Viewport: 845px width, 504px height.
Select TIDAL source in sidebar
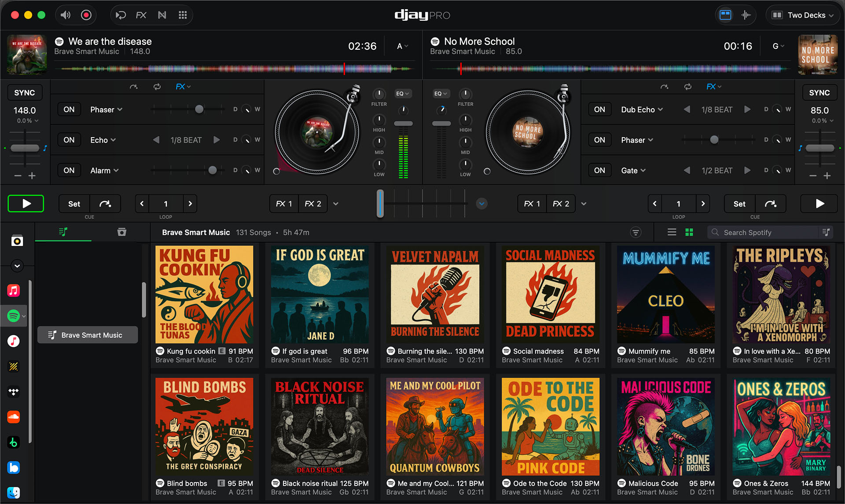(x=14, y=391)
